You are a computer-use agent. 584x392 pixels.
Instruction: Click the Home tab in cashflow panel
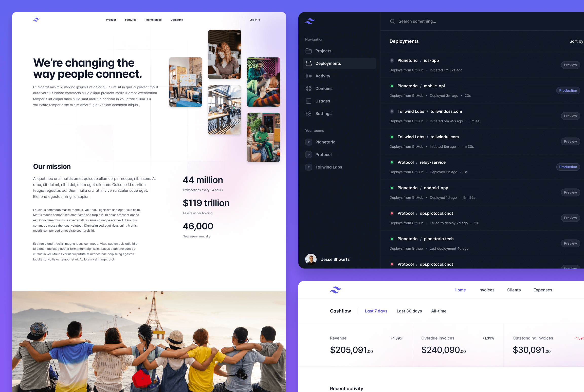pyautogui.click(x=460, y=290)
